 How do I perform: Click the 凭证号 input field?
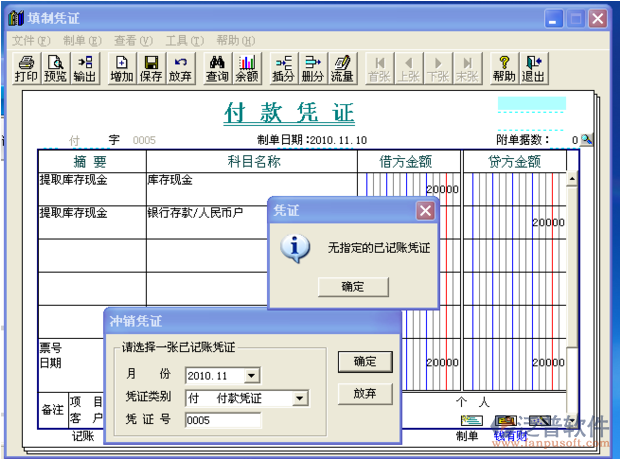222,420
